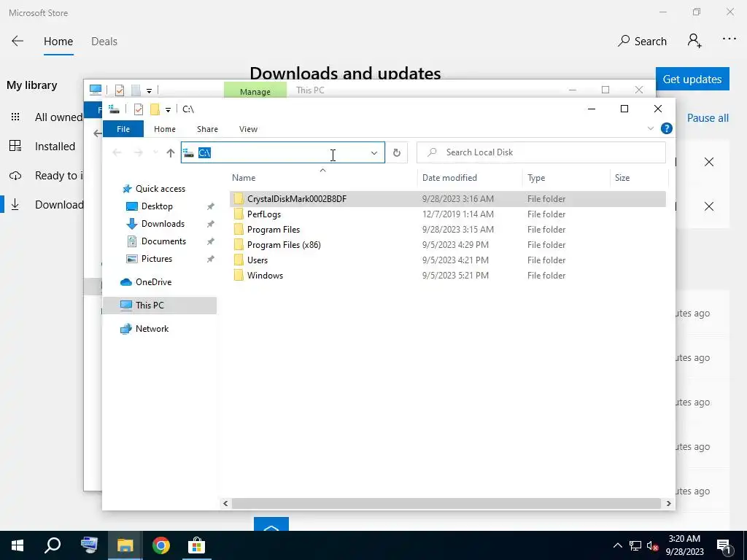Cancel the second Store download with X

tap(709, 206)
